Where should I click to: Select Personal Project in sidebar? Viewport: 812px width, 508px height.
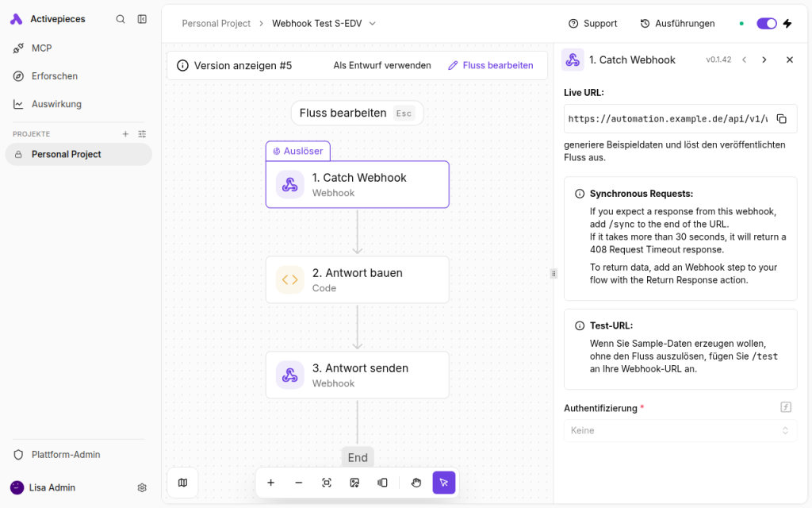[79, 155]
